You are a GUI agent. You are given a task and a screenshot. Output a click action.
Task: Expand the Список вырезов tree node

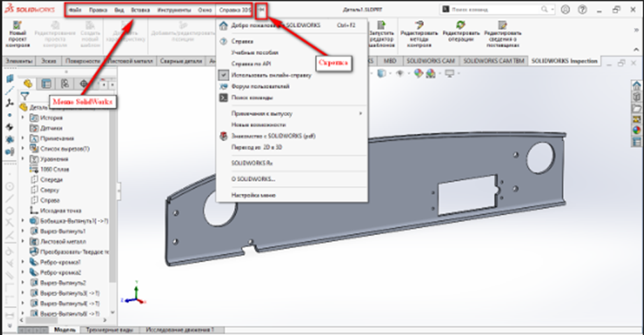pyautogui.click(x=23, y=149)
